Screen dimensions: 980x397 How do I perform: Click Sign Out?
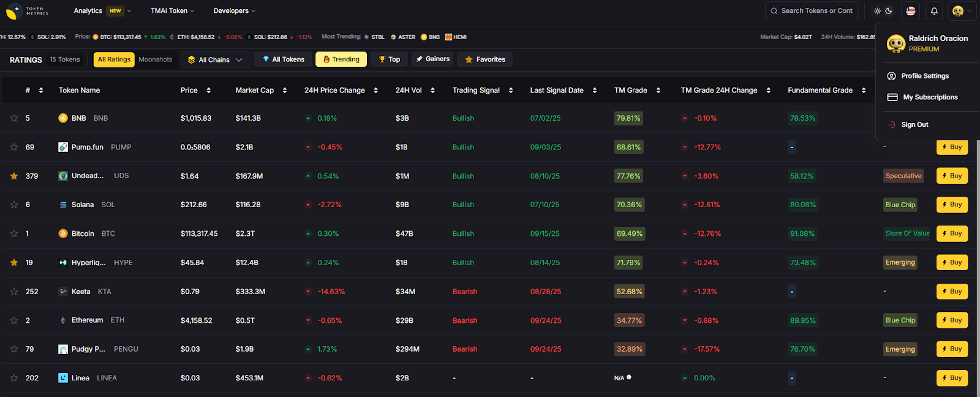pos(908,124)
